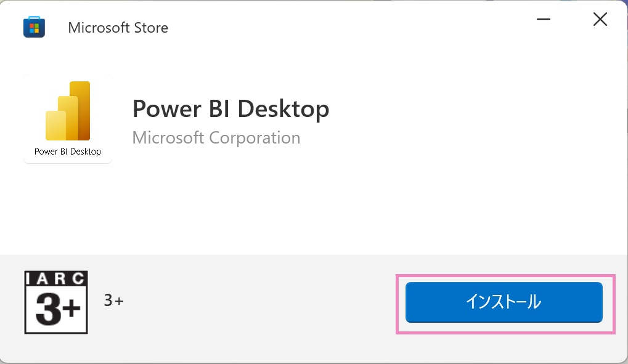This screenshot has height=364, width=628.
Task: Click the Microsoft Corporation publisher name
Action: coord(216,137)
